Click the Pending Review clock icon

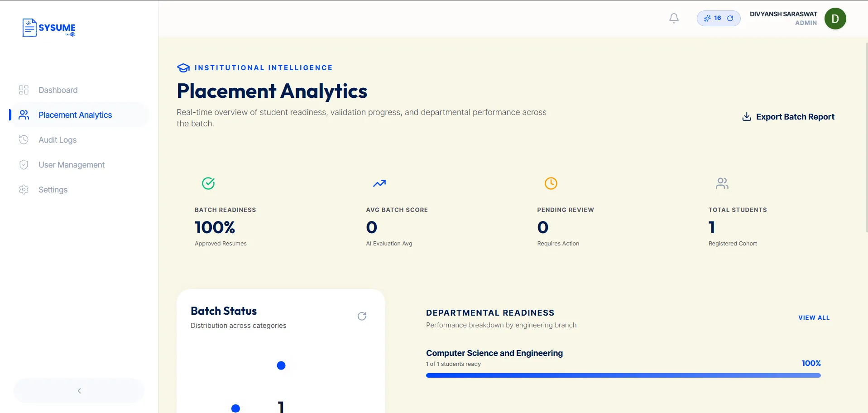(x=551, y=183)
